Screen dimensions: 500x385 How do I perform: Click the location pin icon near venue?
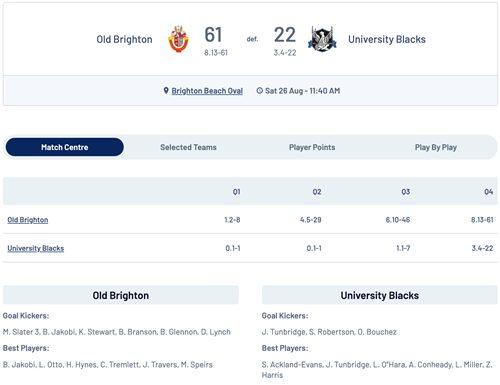166,90
